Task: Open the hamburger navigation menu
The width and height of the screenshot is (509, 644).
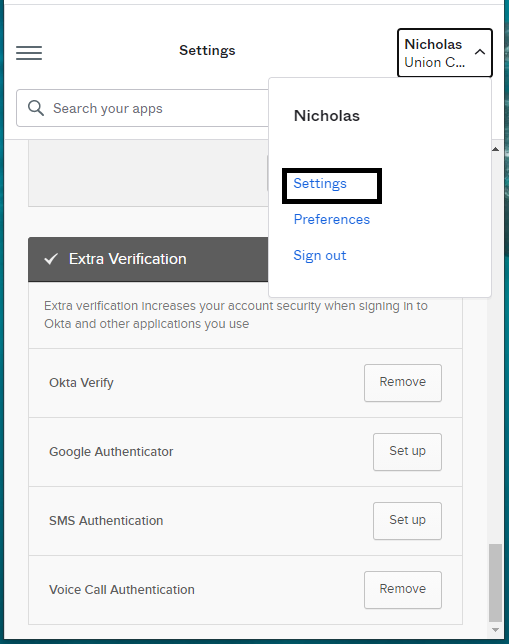Action: coord(29,53)
